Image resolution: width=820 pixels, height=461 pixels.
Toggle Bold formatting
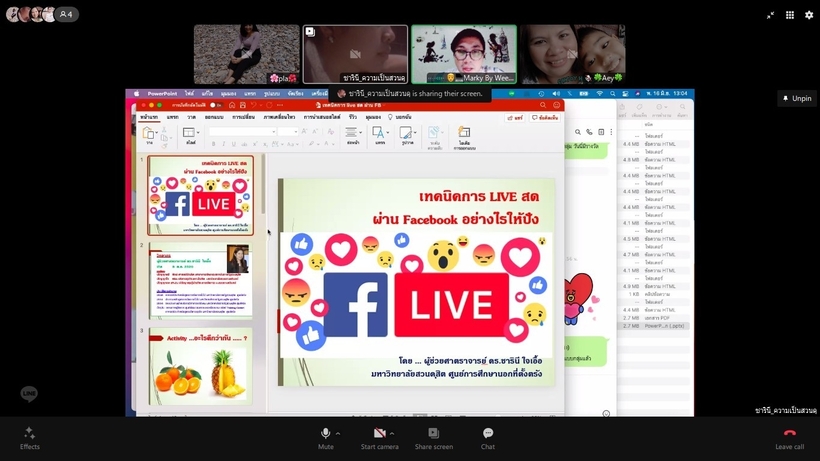click(x=213, y=144)
